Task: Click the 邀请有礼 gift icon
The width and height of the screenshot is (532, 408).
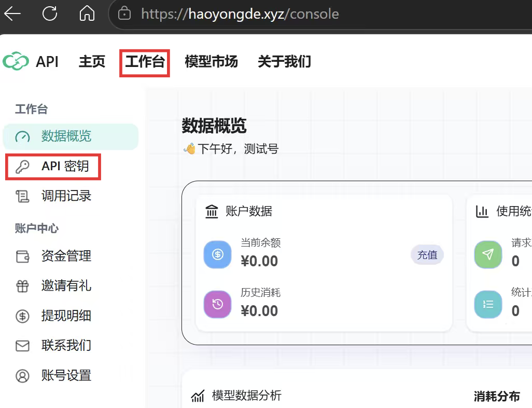Action: point(22,287)
